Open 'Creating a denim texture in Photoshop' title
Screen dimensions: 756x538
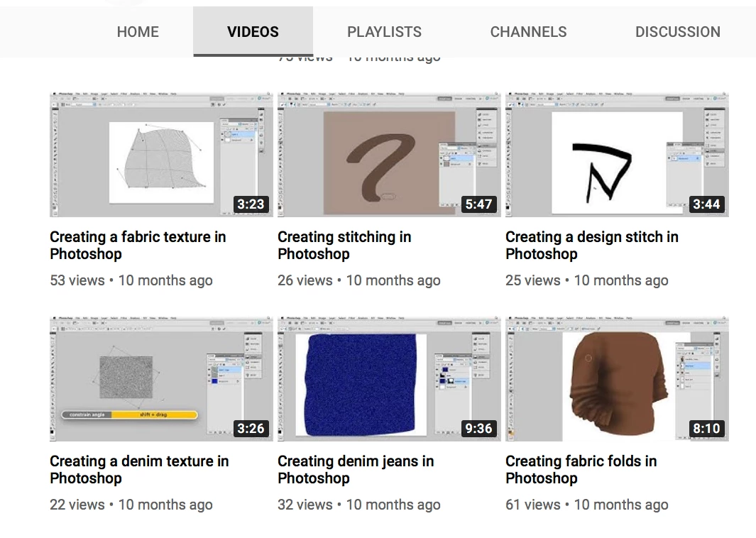point(139,470)
